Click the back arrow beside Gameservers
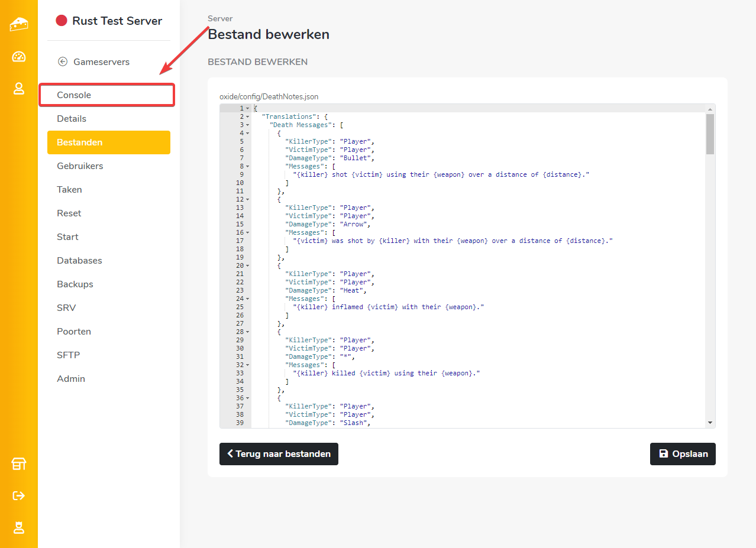This screenshot has width=756, height=548. (x=63, y=61)
